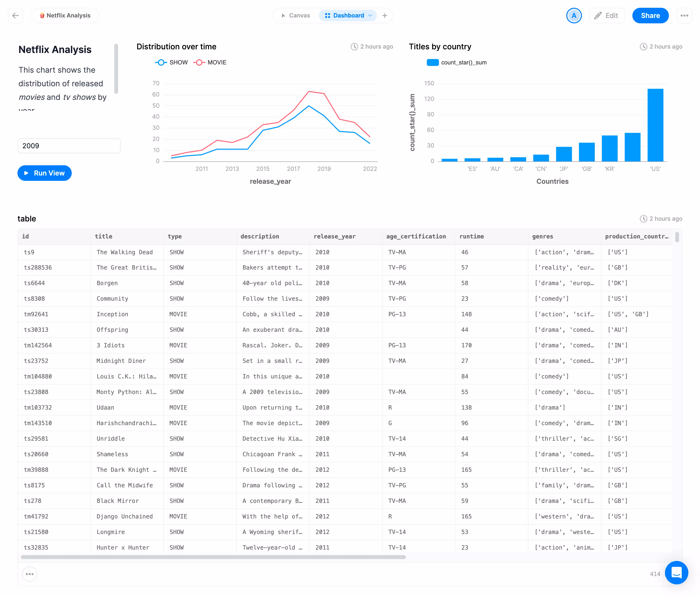Viewport: 700px width, 596px height.
Task: Click the pencil Edit icon
Action: pos(598,15)
